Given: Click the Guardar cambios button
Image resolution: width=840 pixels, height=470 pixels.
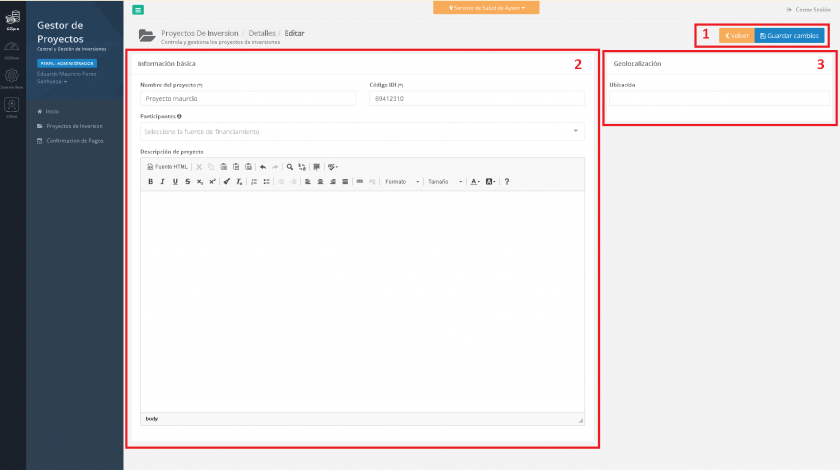Looking at the screenshot, I should (x=789, y=36).
